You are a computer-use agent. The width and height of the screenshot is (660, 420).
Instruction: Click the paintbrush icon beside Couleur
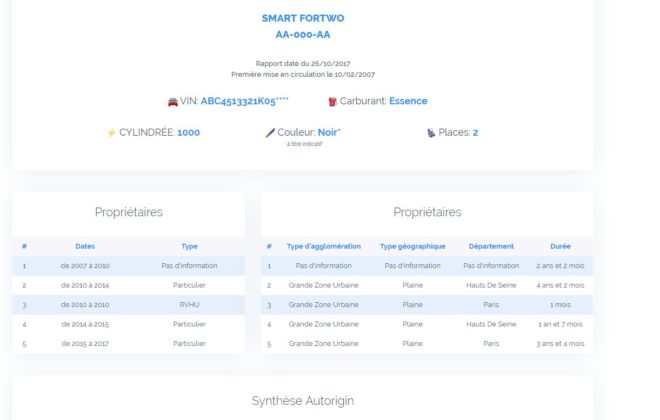[x=270, y=133]
